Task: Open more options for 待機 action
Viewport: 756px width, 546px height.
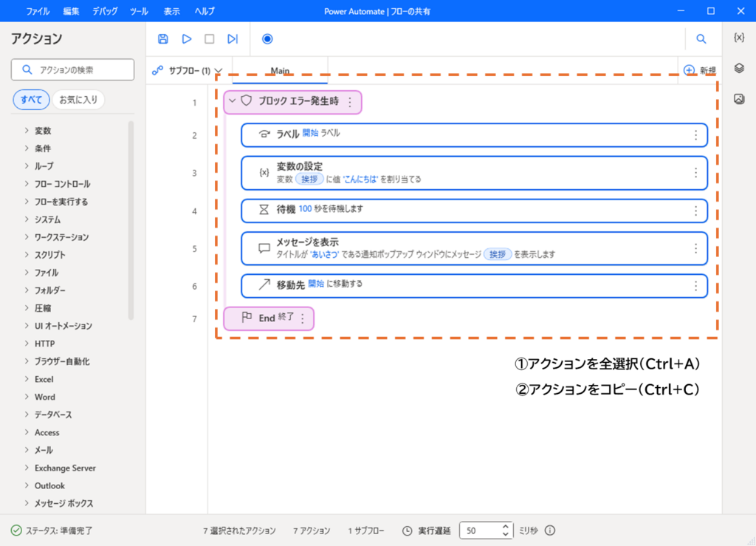Action: (x=695, y=211)
